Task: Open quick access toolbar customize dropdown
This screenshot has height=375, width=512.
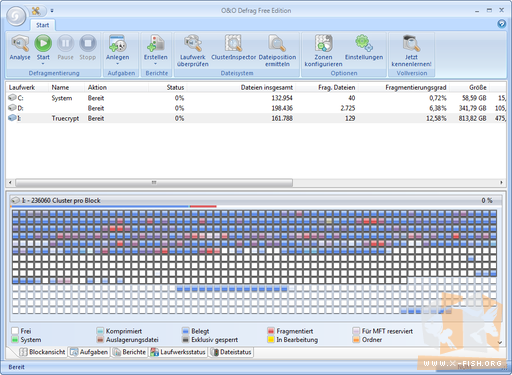Action: tap(52, 11)
